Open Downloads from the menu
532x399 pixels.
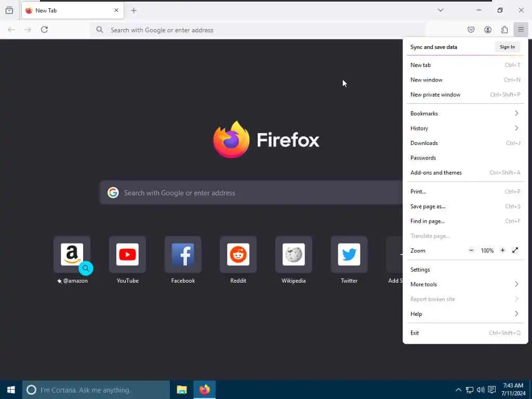point(465,143)
